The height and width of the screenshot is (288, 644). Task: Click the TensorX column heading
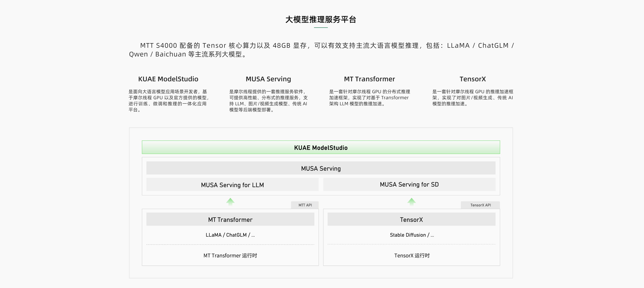(x=472, y=79)
